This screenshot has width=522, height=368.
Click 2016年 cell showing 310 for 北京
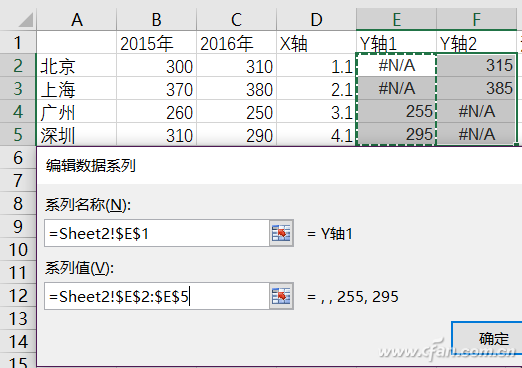pos(237,65)
